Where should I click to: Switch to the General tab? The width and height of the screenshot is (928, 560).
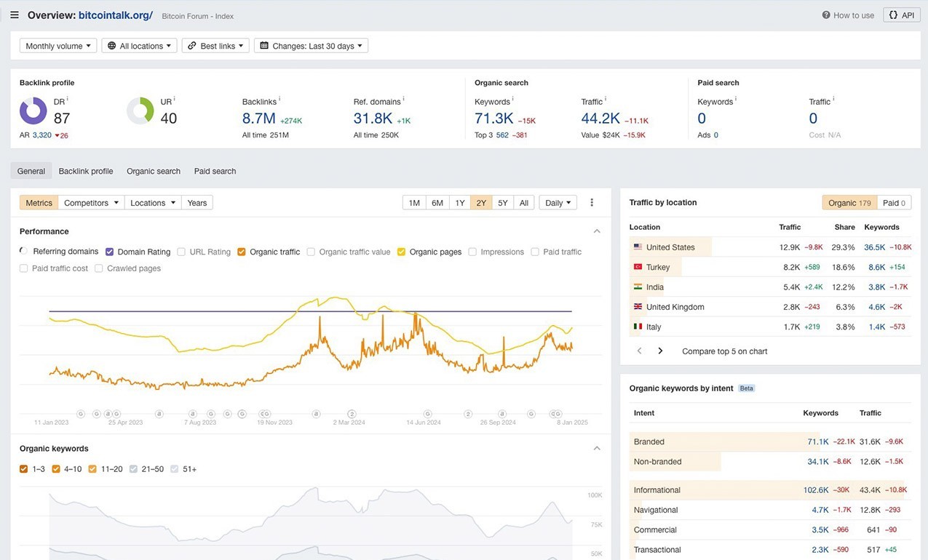tap(31, 171)
